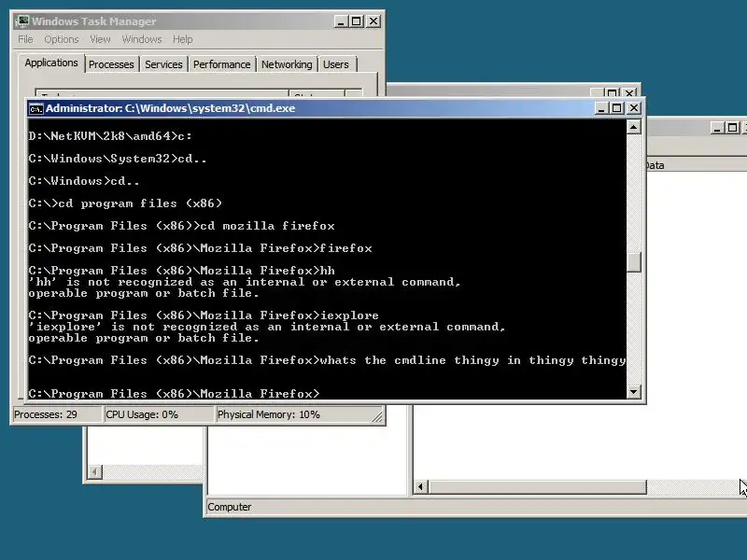
Task: Click the 'cd mozilla firefox' command line
Action: (181, 226)
